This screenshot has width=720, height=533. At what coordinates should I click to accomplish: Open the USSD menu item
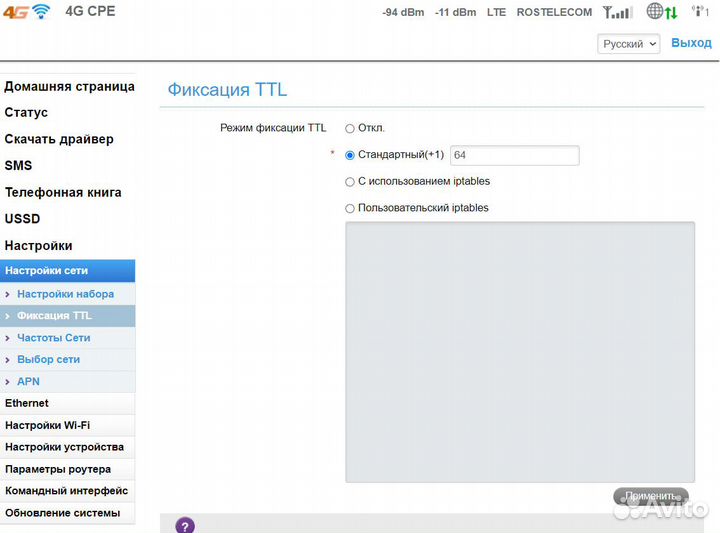pyautogui.click(x=22, y=219)
